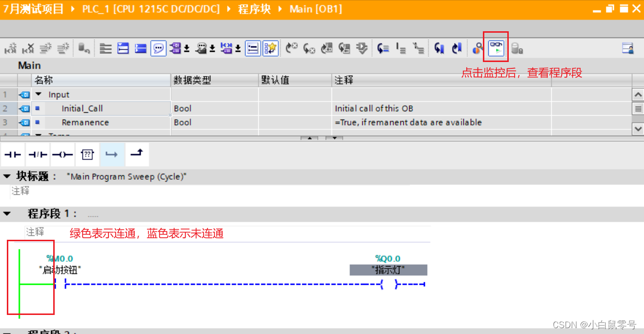Viewport: 644px width, 334px height.
Task: Select the normally closed contact instruction
Action: coord(38,154)
